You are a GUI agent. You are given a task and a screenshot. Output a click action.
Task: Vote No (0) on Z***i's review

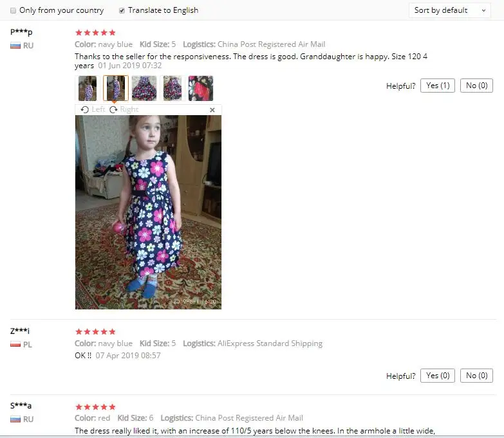coord(476,376)
